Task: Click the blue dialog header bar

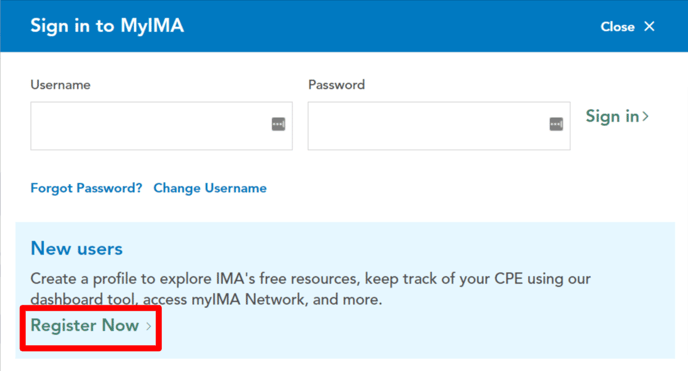Action: point(344,26)
